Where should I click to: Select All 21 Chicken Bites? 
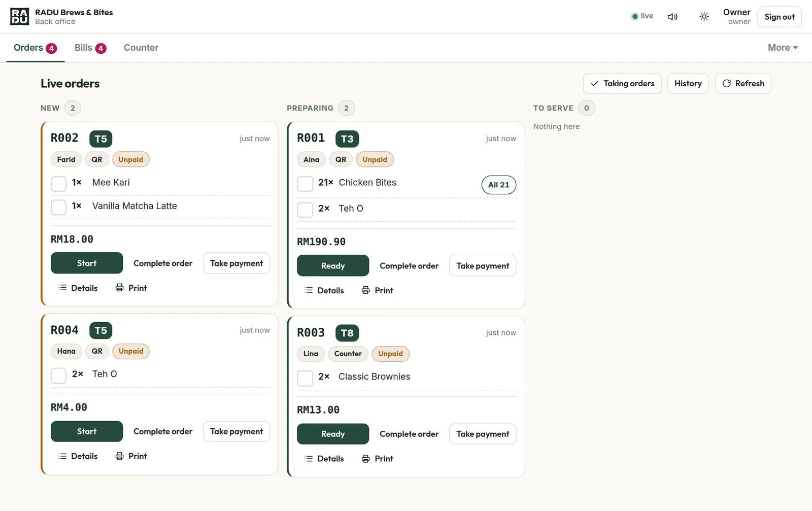tap(499, 185)
